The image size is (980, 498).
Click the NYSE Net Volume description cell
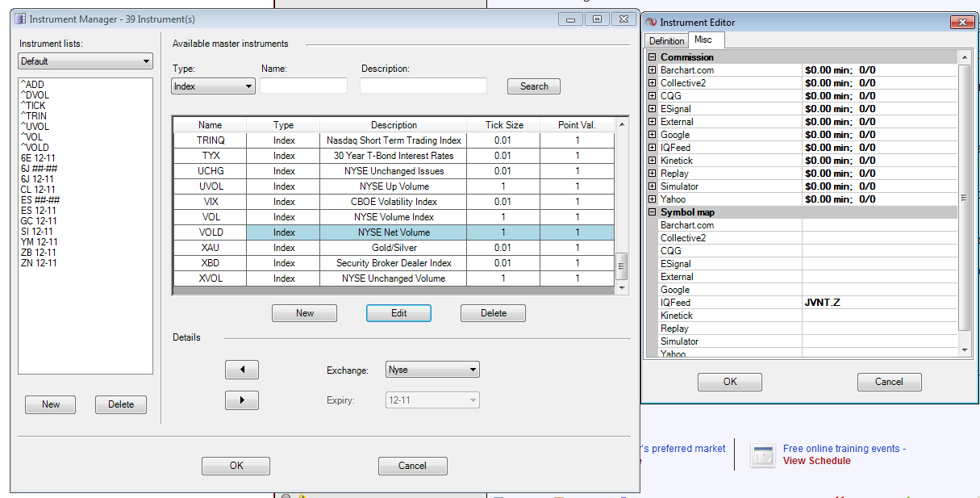(x=394, y=232)
